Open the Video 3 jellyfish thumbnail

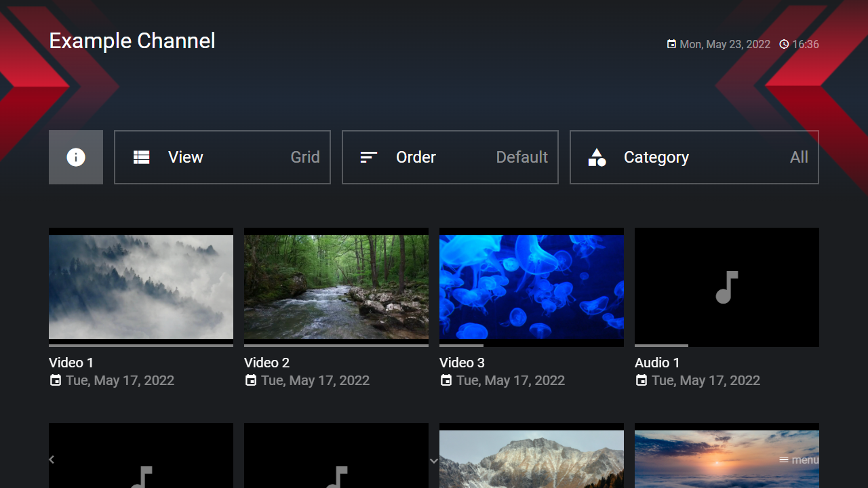click(x=532, y=287)
